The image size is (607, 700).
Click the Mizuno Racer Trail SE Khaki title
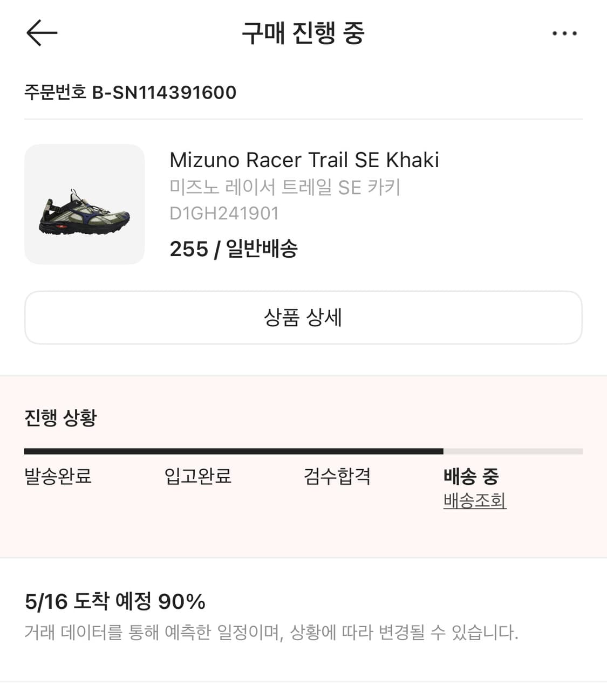point(304,160)
